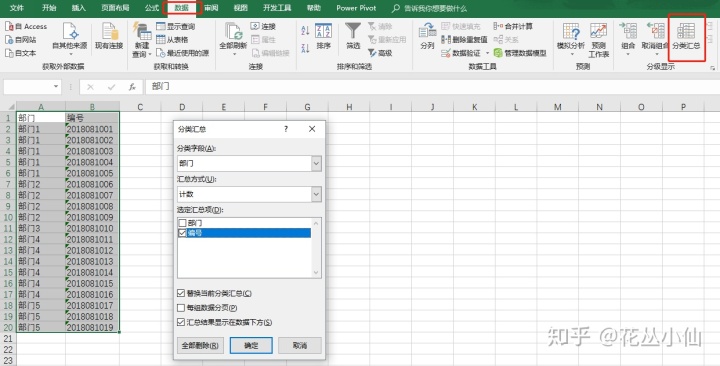Open 新建查询 (New Query) icon
Viewport: 720px width, 366px height.
pos(142,31)
